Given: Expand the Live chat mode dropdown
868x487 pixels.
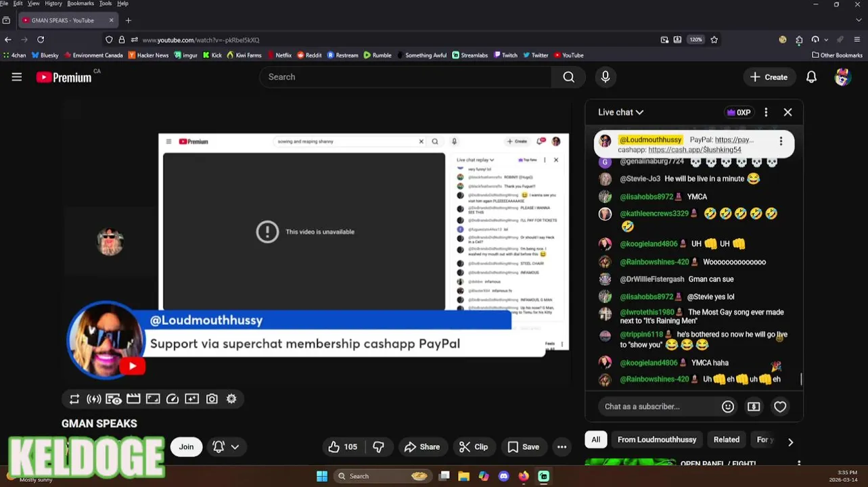Looking at the screenshot, I should (x=620, y=112).
